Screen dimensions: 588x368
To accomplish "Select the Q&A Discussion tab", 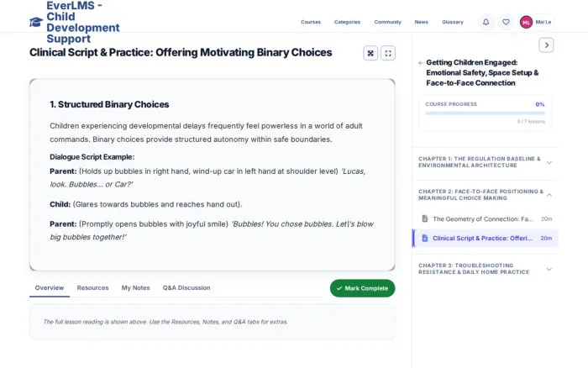I will point(186,287).
